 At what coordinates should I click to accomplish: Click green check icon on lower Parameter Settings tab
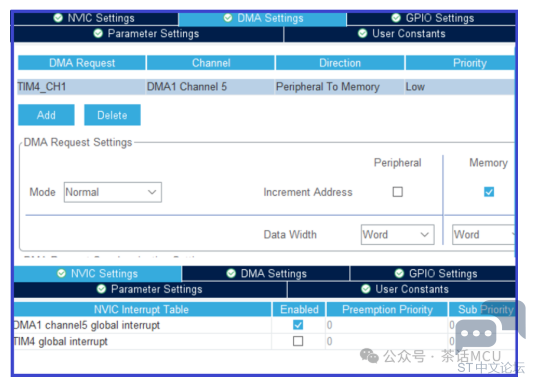coord(101,289)
